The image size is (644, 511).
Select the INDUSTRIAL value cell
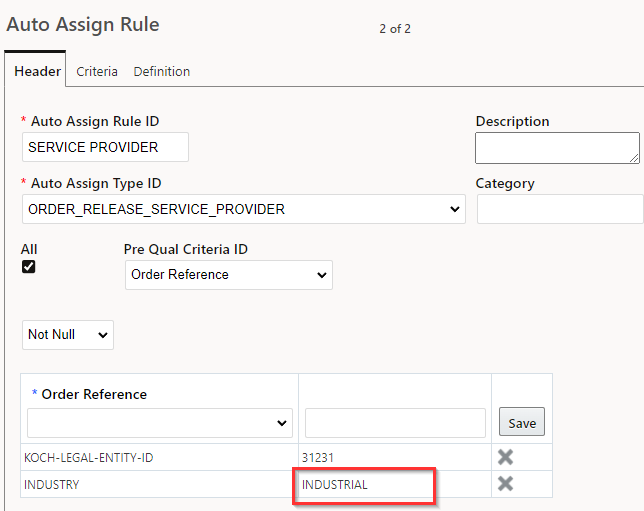(x=395, y=484)
